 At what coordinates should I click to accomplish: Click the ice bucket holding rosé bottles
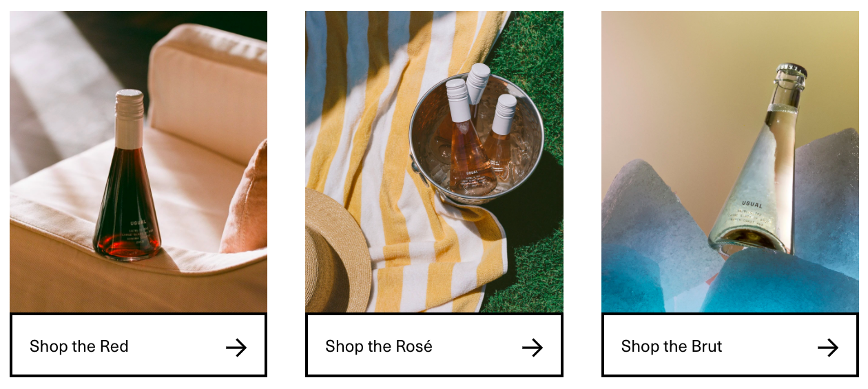click(477, 138)
